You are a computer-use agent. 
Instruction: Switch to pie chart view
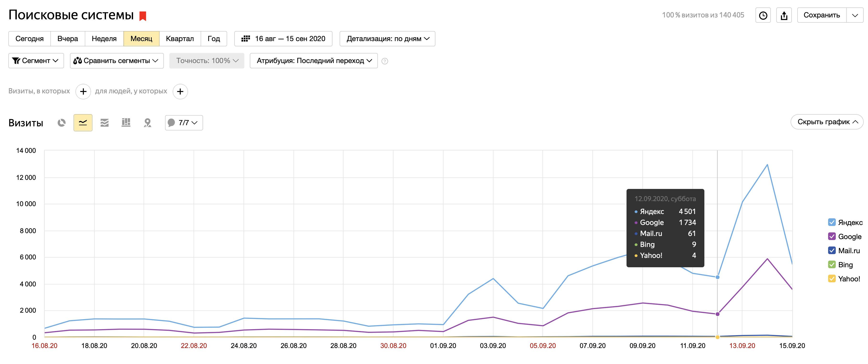point(61,123)
